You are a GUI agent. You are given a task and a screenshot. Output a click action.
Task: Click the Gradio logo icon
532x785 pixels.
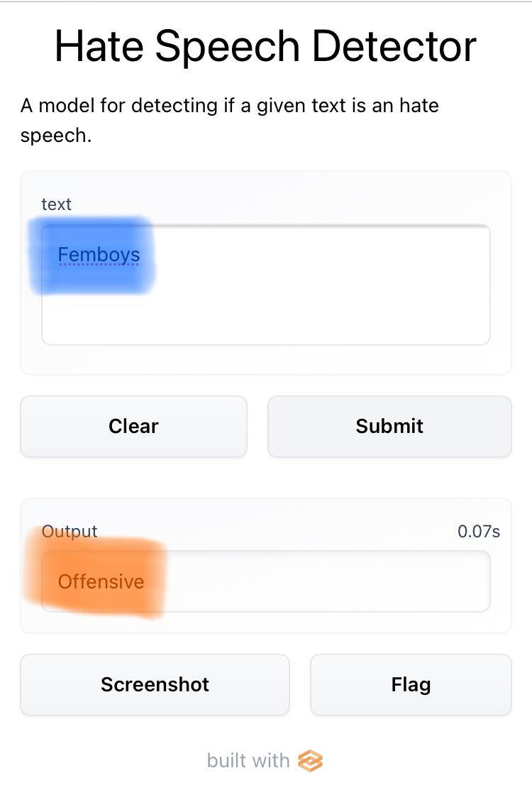click(311, 761)
